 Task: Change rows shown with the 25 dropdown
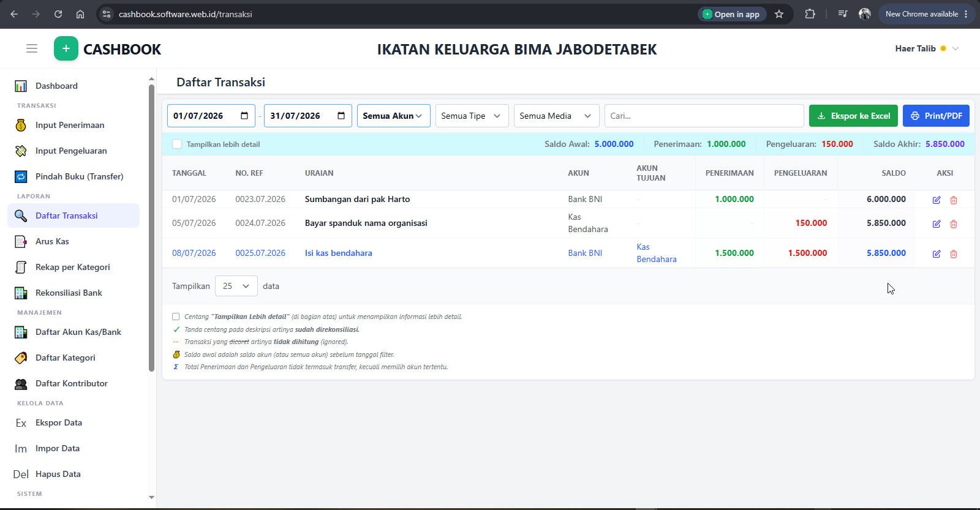[236, 286]
